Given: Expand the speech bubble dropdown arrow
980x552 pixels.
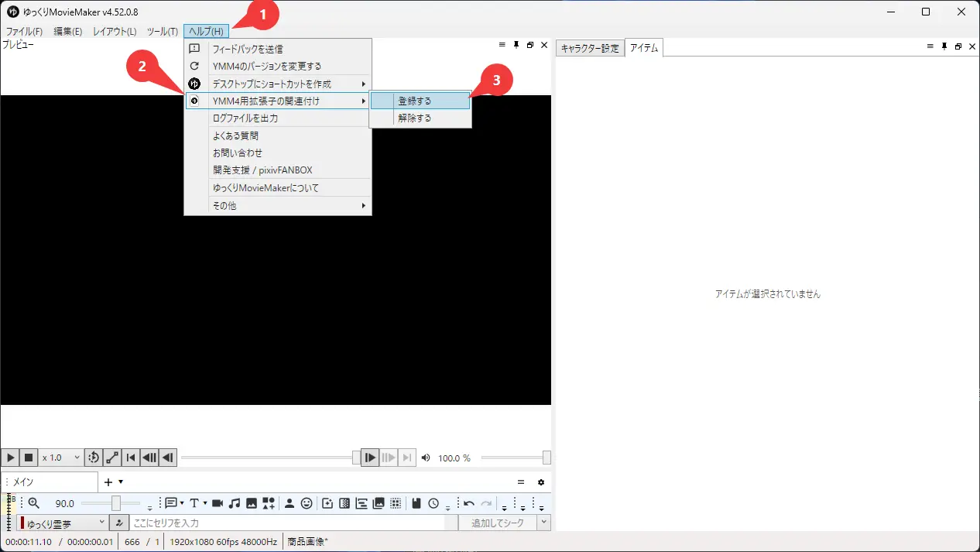Looking at the screenshot, I should click(182, 503).
